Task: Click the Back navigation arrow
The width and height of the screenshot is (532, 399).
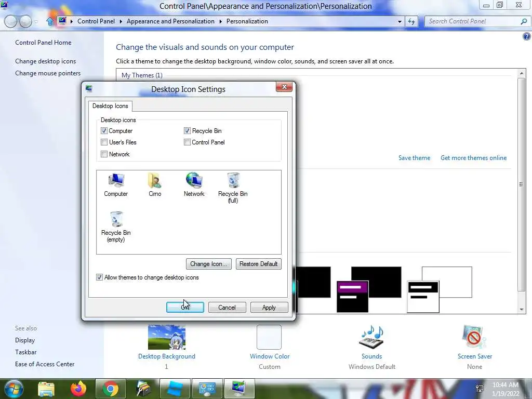Action: pyautogui.click(x=10, y=21)
